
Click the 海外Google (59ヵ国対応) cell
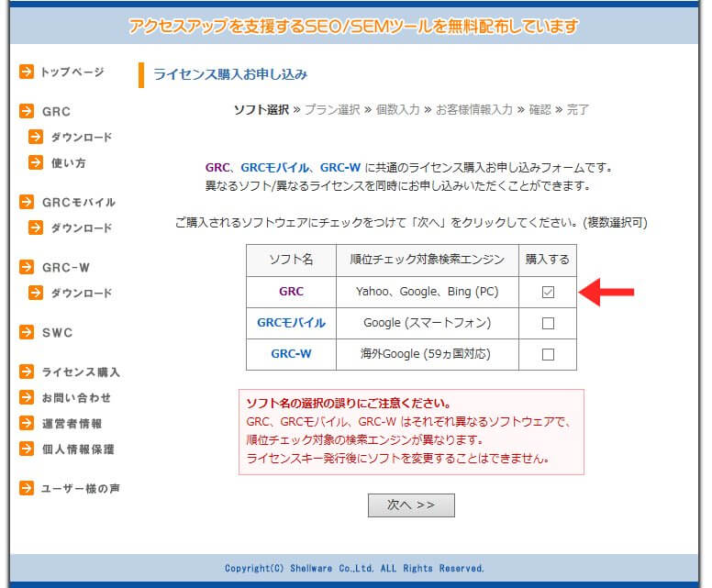[x=428, y=354]
